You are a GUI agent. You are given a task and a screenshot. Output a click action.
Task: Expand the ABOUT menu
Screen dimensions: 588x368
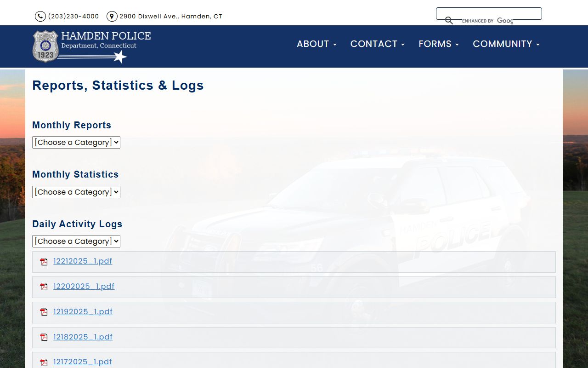point(317,44)
